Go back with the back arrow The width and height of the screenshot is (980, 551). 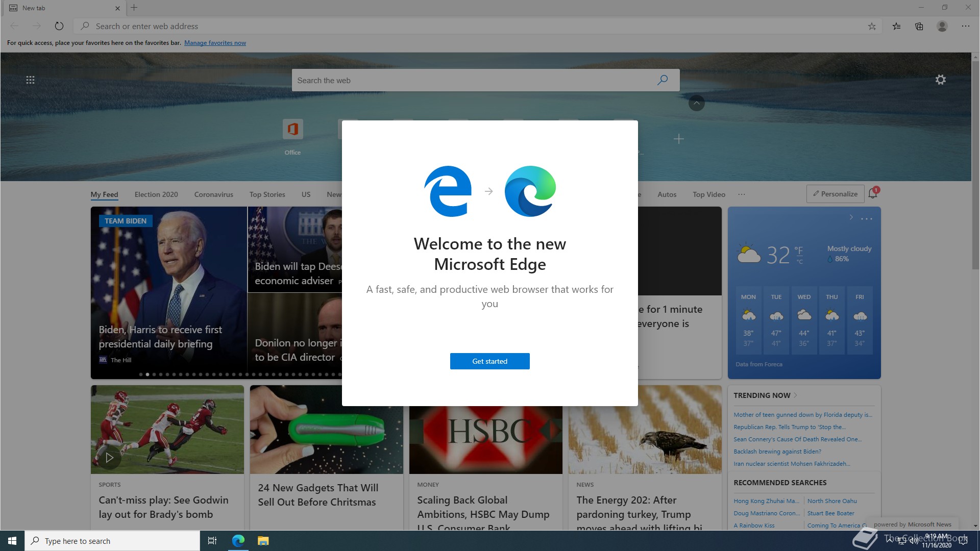click(14, 26)
